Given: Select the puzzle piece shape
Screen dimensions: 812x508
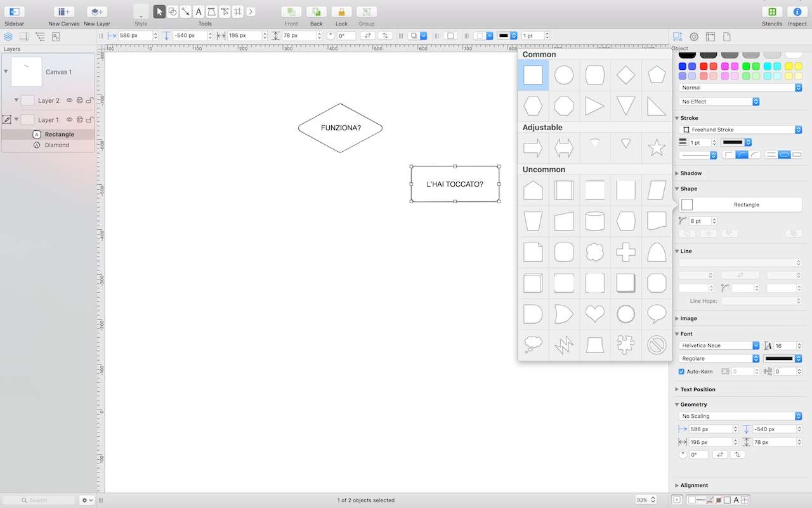Looking at the screenshot, I should tap(625, 345).
